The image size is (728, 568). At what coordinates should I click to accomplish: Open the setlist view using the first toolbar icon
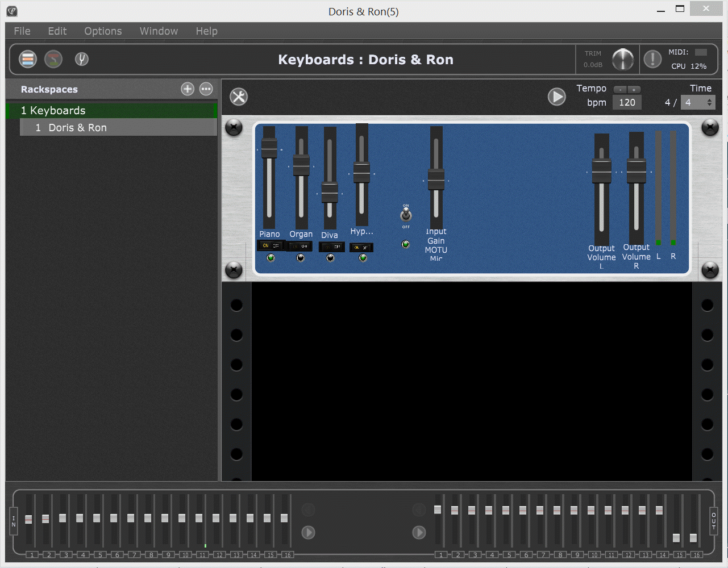pos(27,59)
